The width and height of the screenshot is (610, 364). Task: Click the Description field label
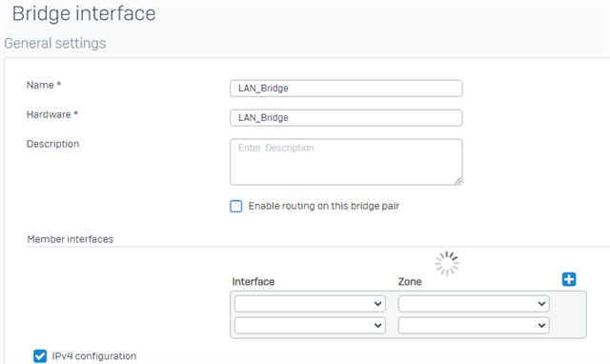pos(53,144)
